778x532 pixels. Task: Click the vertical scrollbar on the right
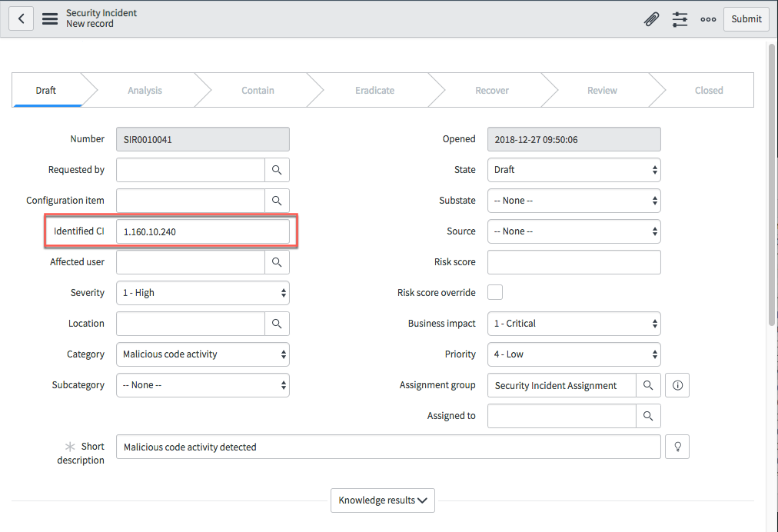pyautogui.click(x=772, y=185)
